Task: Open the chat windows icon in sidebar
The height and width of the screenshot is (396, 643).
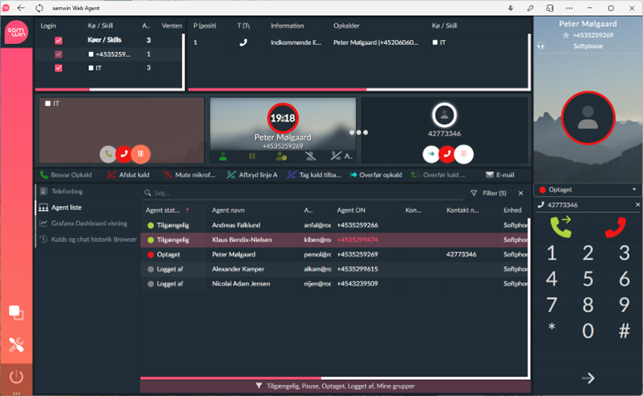Action: coord(16,313)
